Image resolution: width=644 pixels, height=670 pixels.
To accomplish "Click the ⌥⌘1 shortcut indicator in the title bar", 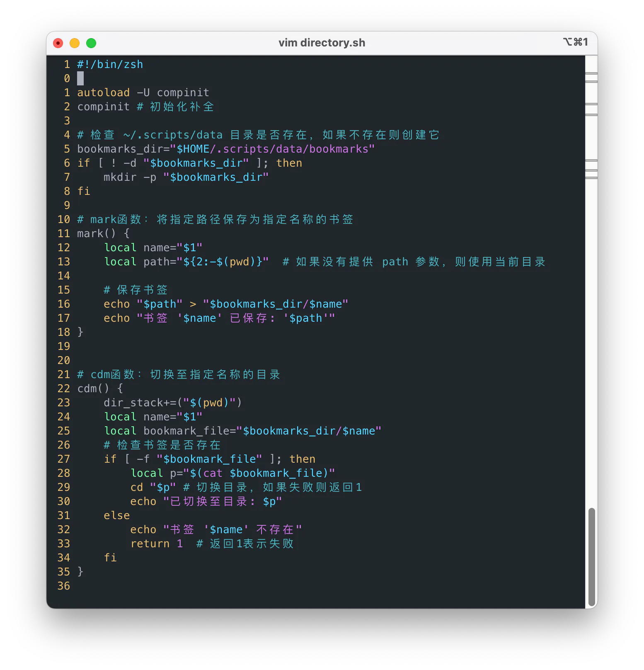I will (575, 42).
